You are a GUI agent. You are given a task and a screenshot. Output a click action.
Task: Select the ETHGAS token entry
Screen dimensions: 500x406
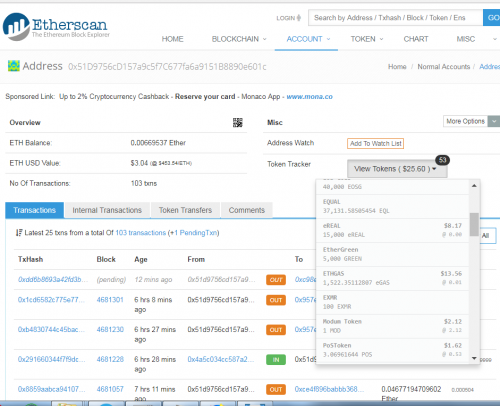point(392,279)
